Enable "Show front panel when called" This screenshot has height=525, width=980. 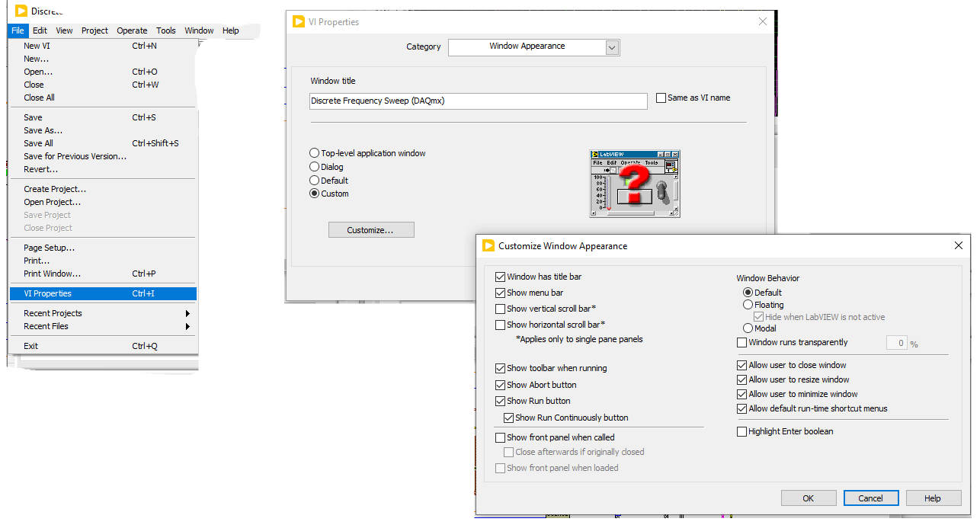(x=501, y=437)
